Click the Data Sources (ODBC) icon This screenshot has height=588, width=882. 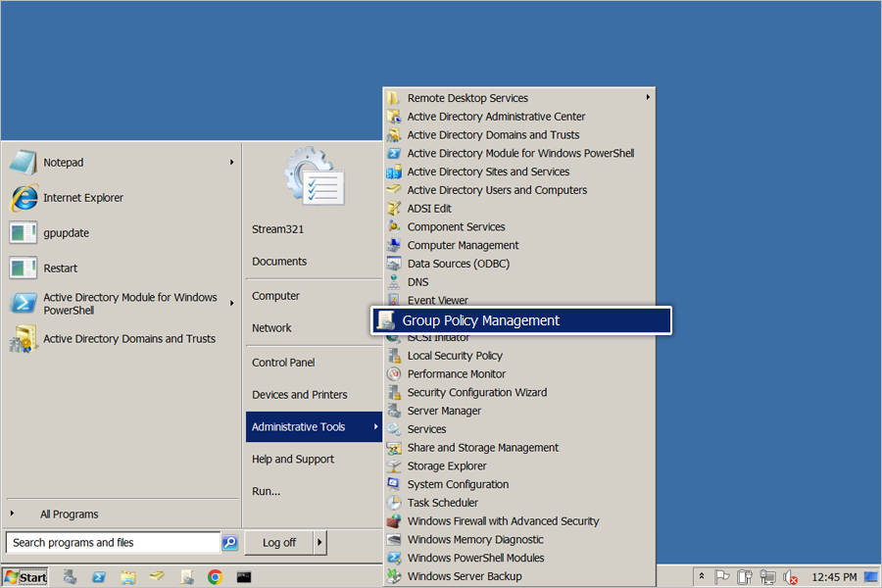(394, 264)
